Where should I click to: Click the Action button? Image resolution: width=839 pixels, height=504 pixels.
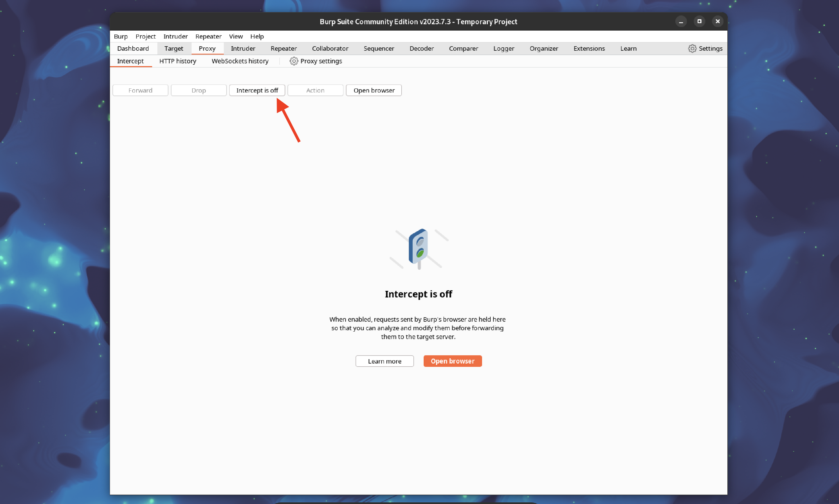[x=315, y=90]
